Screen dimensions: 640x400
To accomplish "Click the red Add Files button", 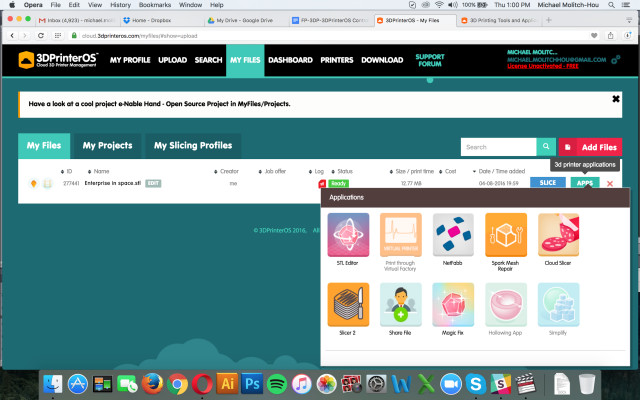I will [590, 147].
